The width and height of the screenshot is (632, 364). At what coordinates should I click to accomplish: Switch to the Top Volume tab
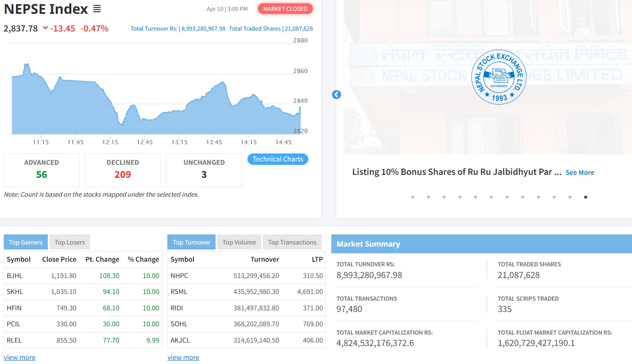(239, 242)
